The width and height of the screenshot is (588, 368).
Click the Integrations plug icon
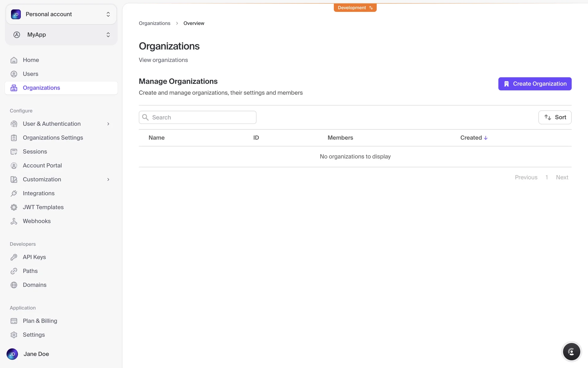14,193
